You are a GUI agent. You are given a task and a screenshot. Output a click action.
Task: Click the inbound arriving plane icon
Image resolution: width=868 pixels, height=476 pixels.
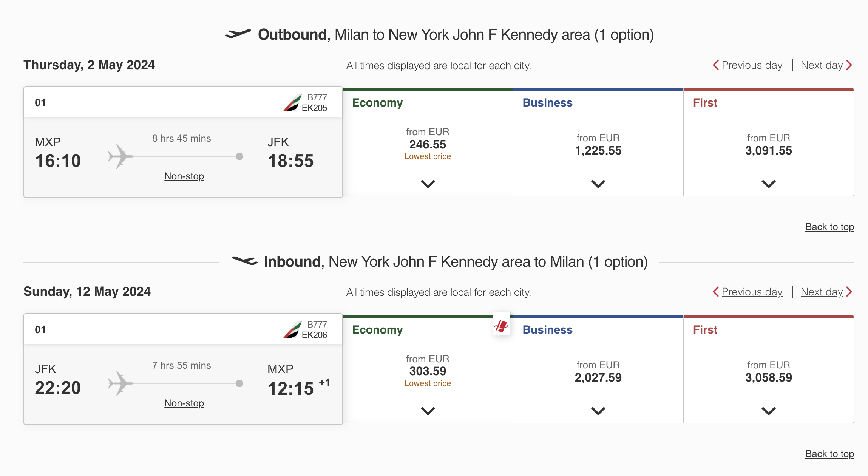(x=244, y=261)
